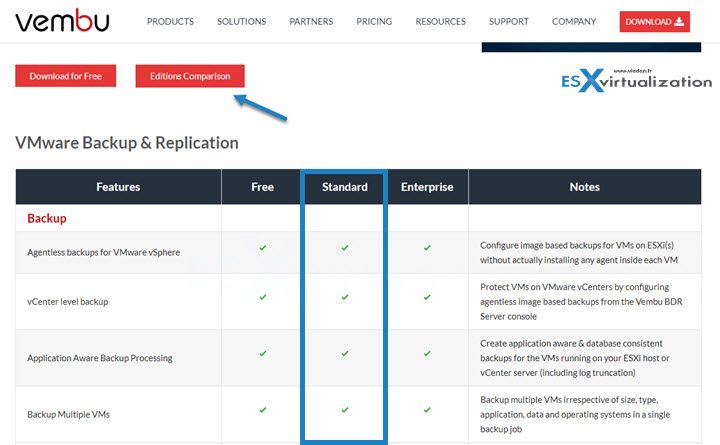Open the SUPPORT menu
The height and width of the screenshot is (445, 720).
pos(509,22)
